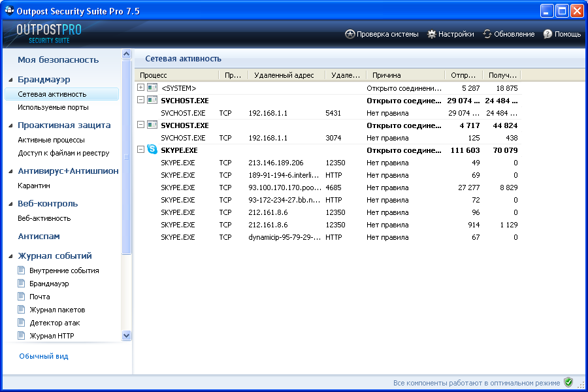
Task: Click the process icon of the SVCHOST.EXE group on port 5431
Action: click(x=152, y=100)
